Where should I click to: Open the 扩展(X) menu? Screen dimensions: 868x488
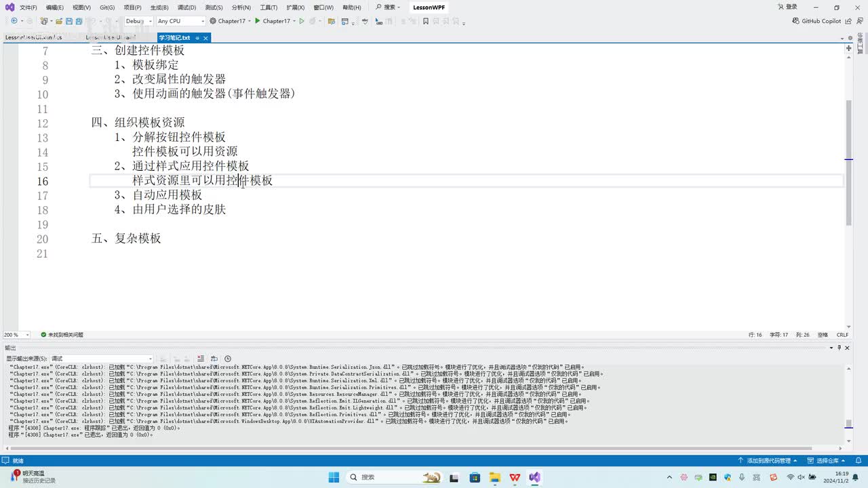pyautogui.click(x=295, y=7)
